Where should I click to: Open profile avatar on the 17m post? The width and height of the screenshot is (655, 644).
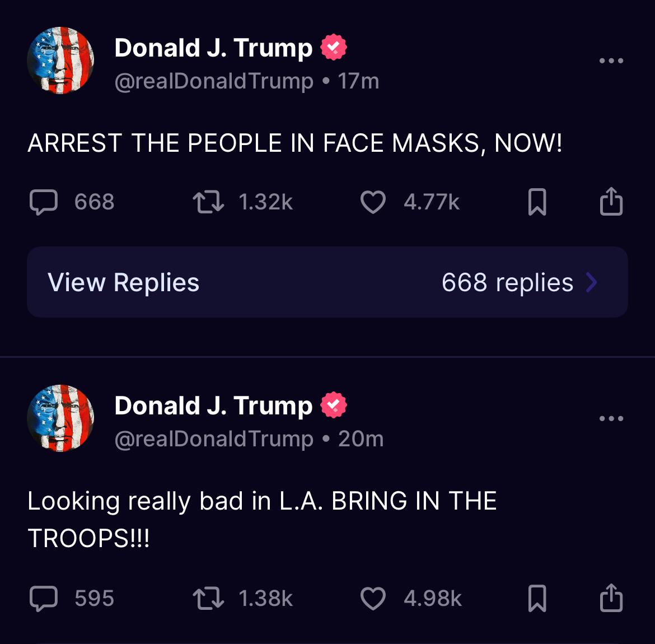[60, 60]
